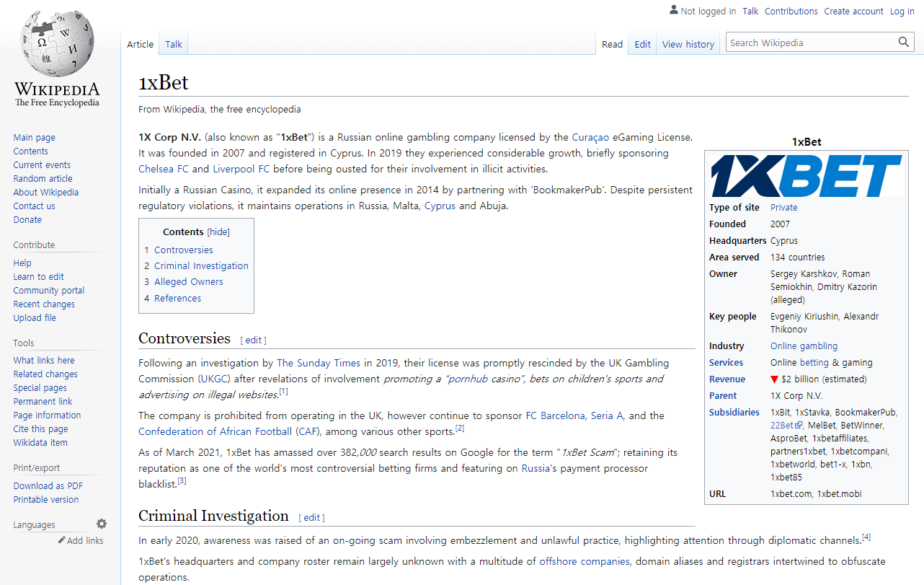
Task: Click Download as PDF
Action: [x=48, y=486]
